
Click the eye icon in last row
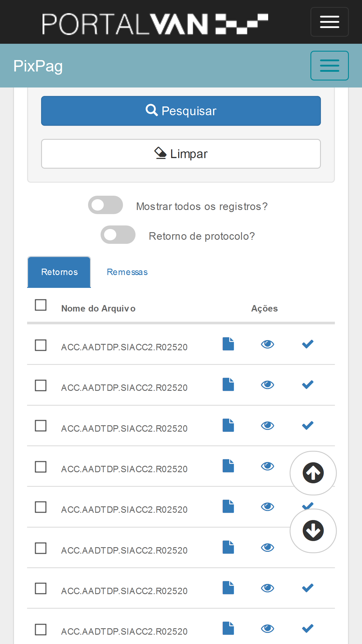(x=267, y=628)
